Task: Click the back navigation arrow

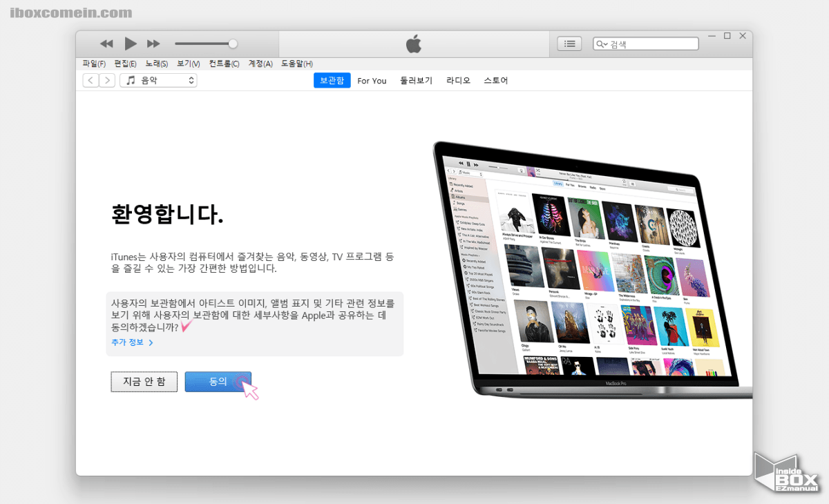Action: [90, 80]
